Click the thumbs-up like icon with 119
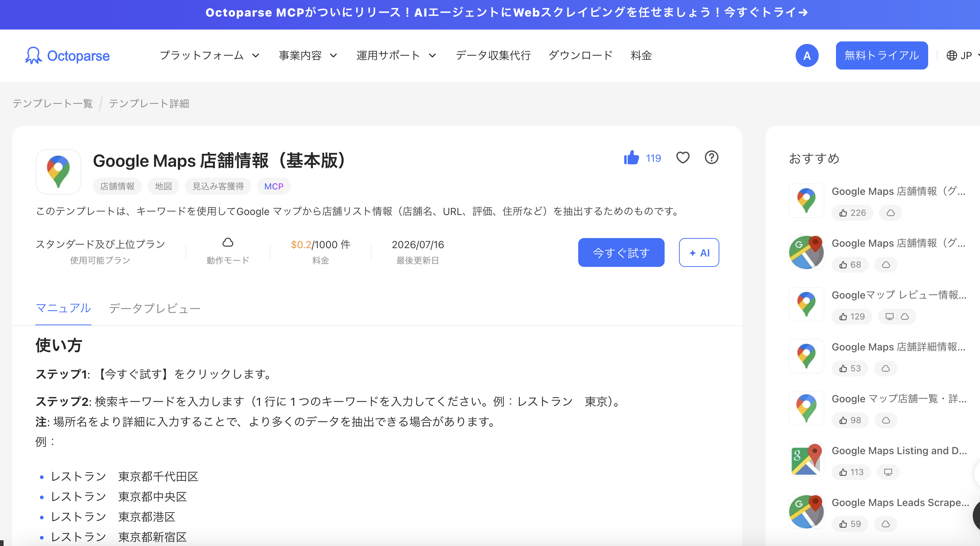The width and height of the screenshot is (980, 546). tap(631, 157)
